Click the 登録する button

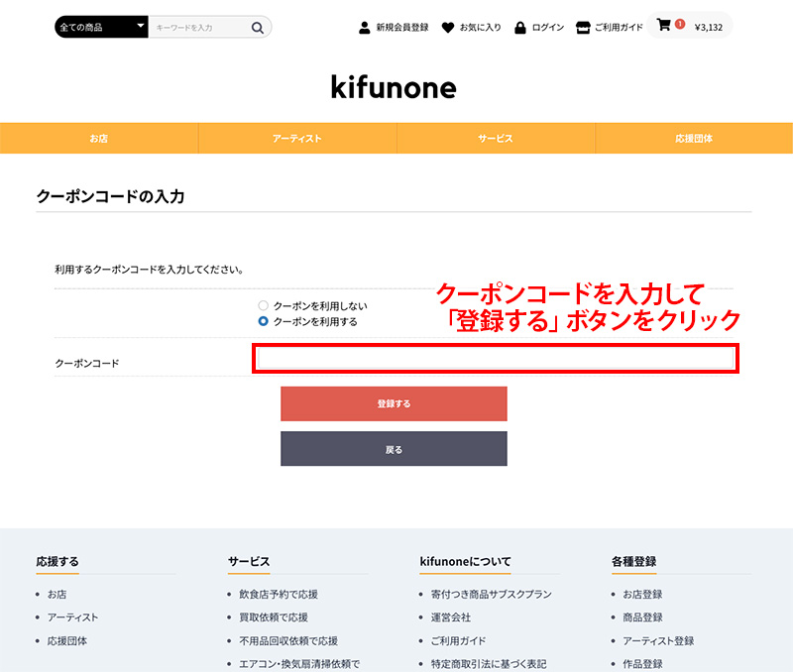(x=394, y=403)
